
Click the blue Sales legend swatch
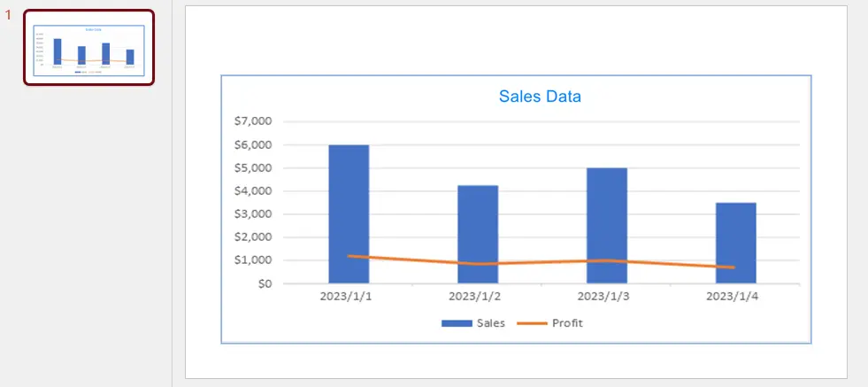(457, 323)
